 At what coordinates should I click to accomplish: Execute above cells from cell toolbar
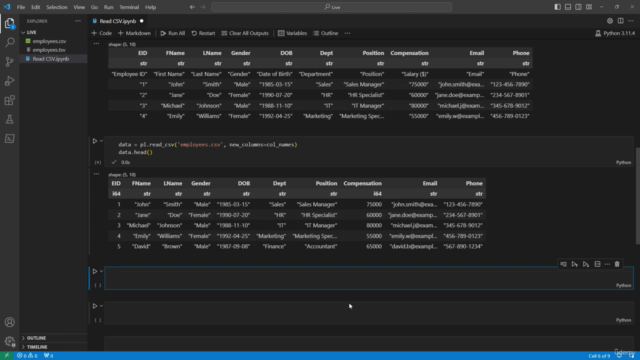click(x=575, y=264)
